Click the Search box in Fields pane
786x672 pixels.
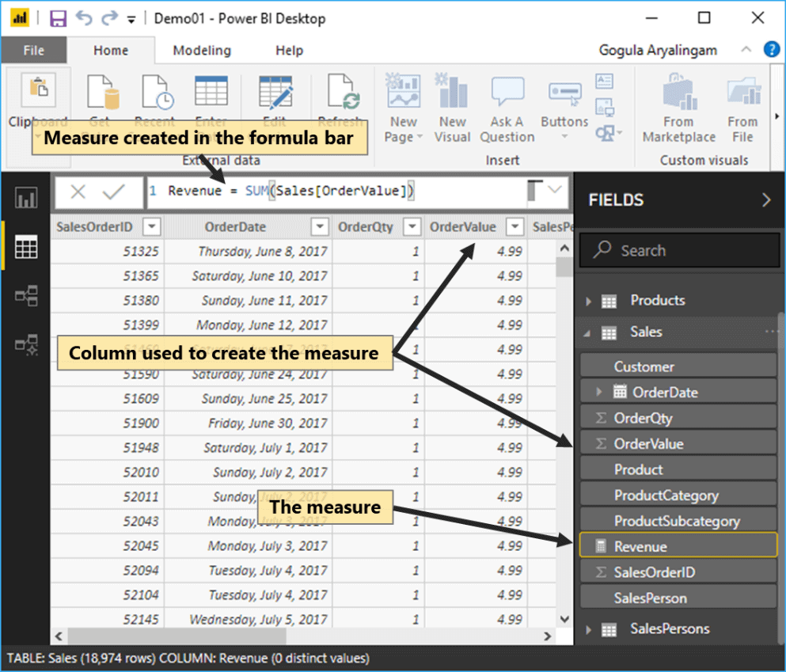(678, 251)
